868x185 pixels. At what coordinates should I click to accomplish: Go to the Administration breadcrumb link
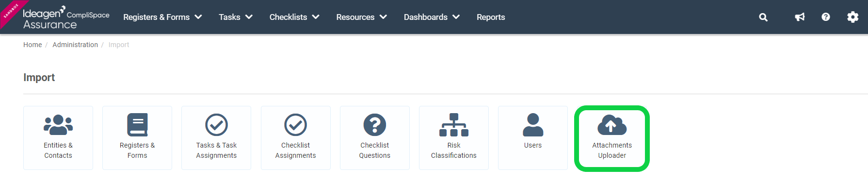click(x=75, y=45)
